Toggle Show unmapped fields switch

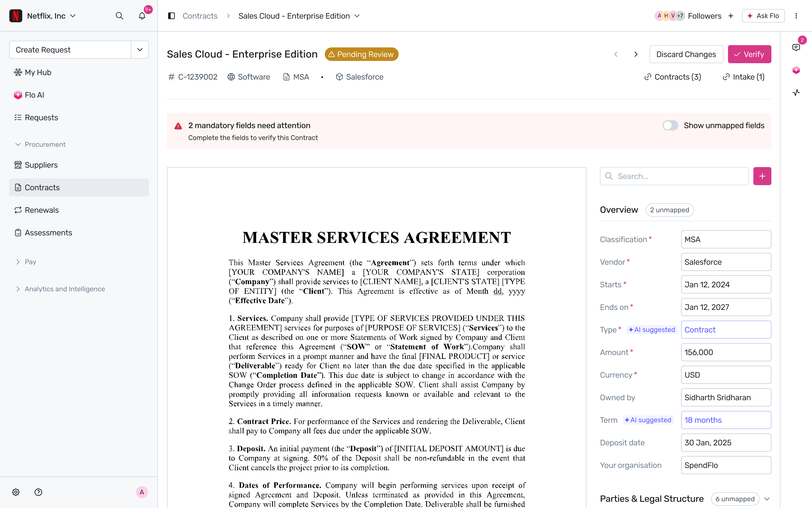[x=670, y=125]
